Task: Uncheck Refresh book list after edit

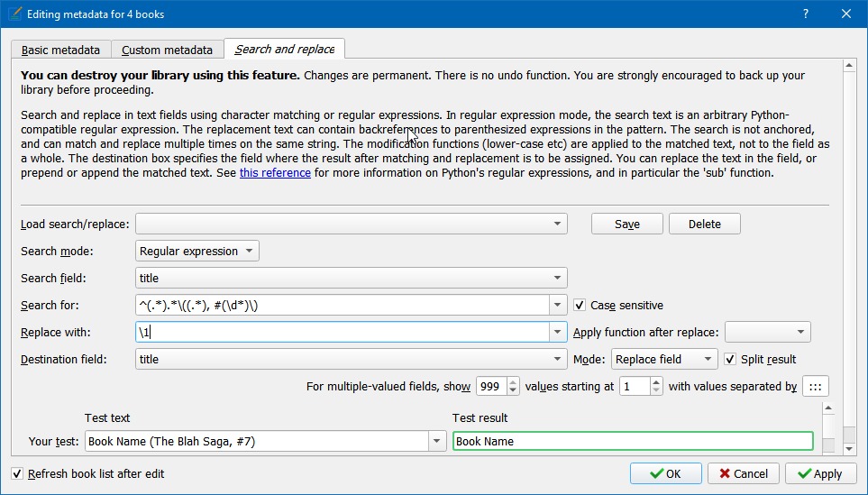Action: (18, 473)
